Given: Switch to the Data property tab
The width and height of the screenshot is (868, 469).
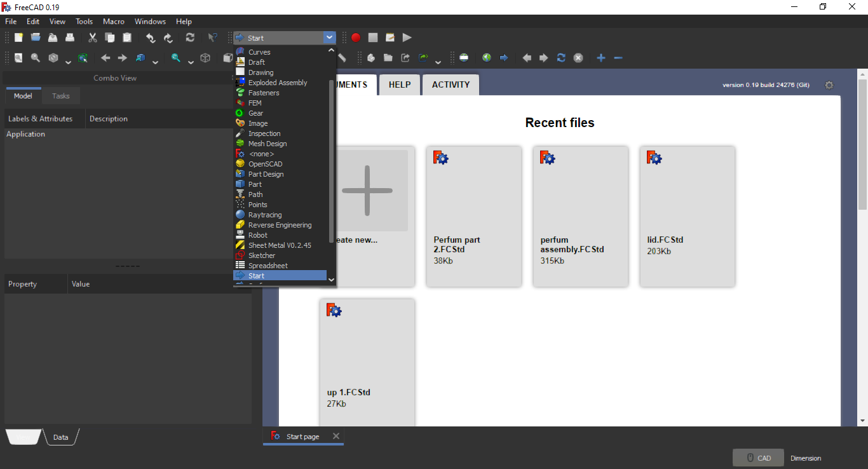Looking at the screenshot, I should tap(61, 437).
